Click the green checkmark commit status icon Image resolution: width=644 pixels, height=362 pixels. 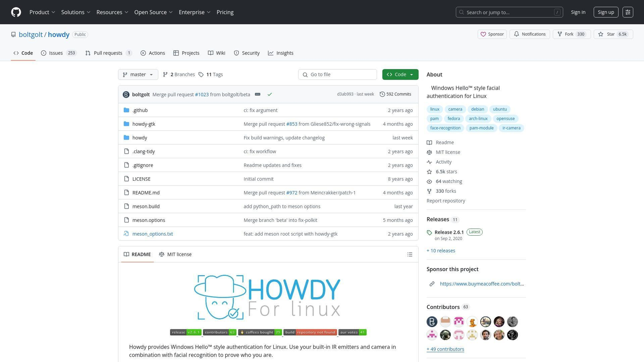click(x=270, y=94)
